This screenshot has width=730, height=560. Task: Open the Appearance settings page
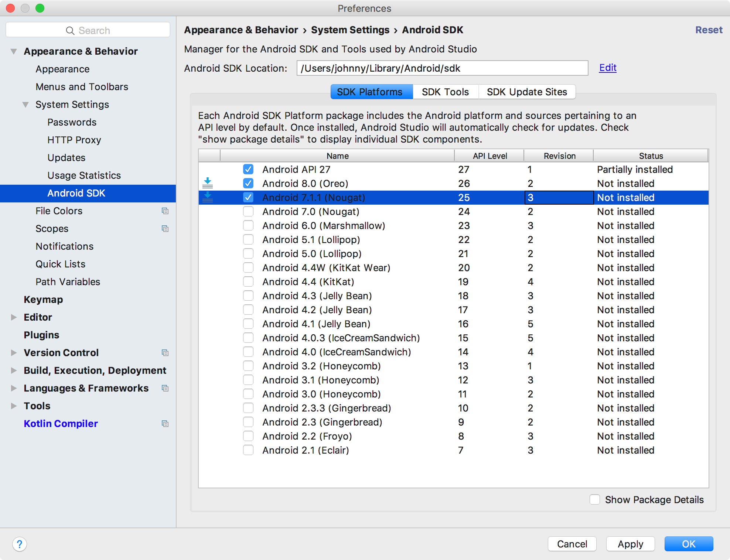(62, 69)
